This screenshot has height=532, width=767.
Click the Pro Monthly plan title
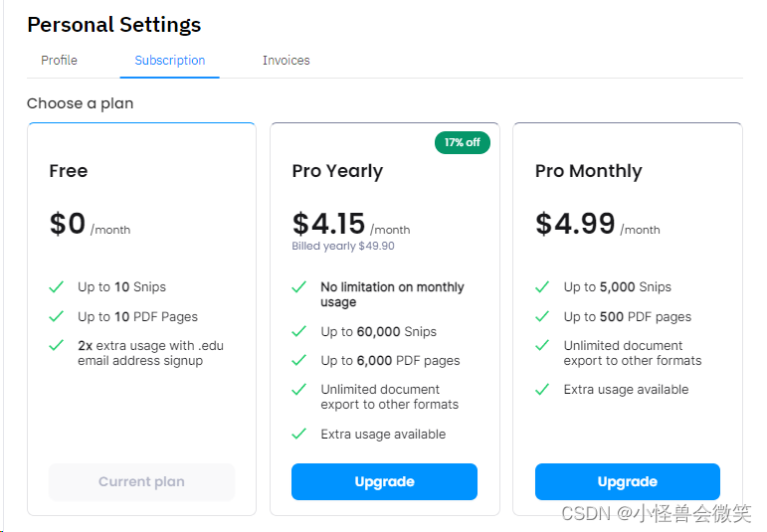pos(588,171)
